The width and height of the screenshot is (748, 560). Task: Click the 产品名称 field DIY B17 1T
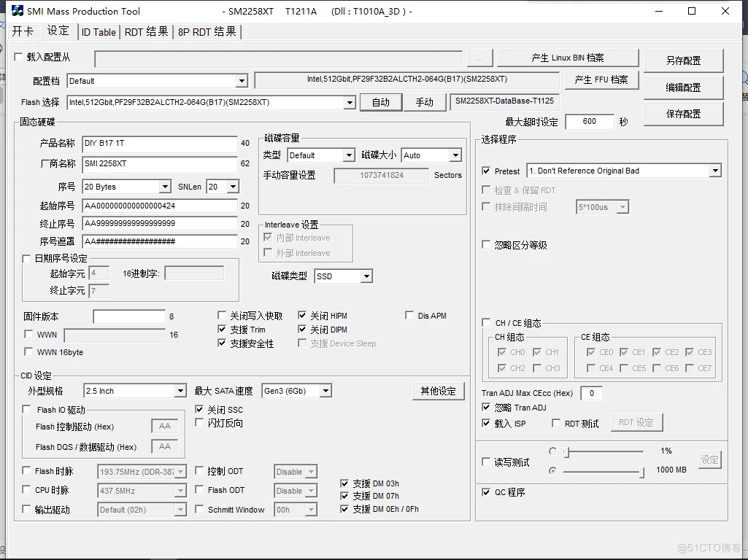[x=160, y=144]
